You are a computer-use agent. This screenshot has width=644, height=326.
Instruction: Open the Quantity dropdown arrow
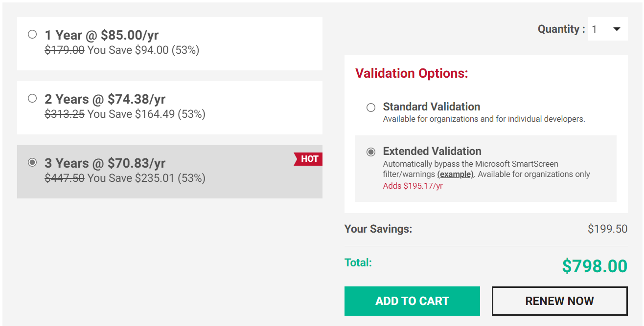pyautogui.click(x=617, y=29)
